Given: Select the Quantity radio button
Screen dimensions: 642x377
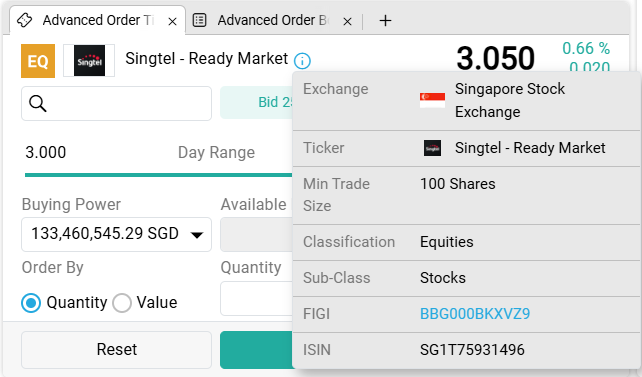Looking at the screenshot, I should [31, 303].
